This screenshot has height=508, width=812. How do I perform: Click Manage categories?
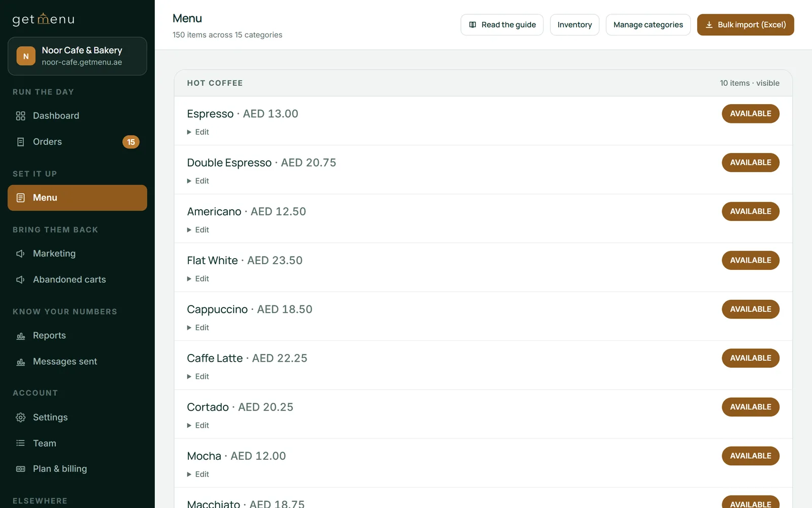point(648,25)
